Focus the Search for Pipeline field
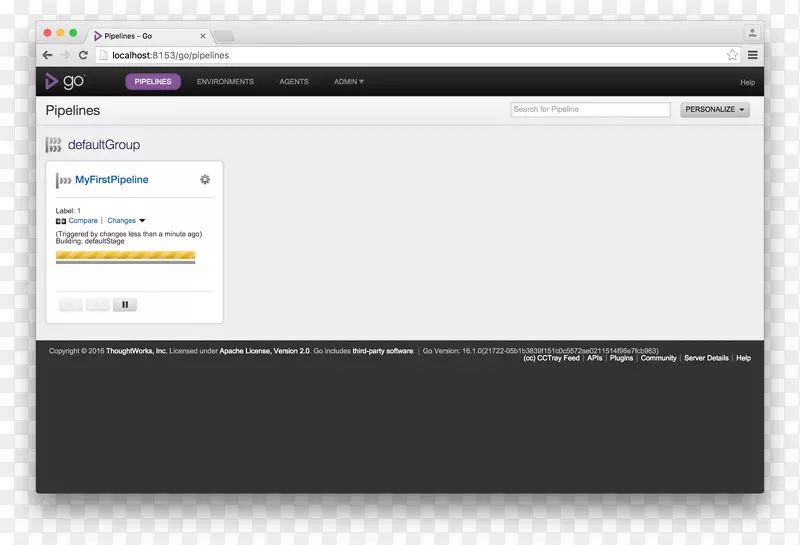Image resolution: width=800 pixels, height=545 pixels. click(x=590, y=110)
